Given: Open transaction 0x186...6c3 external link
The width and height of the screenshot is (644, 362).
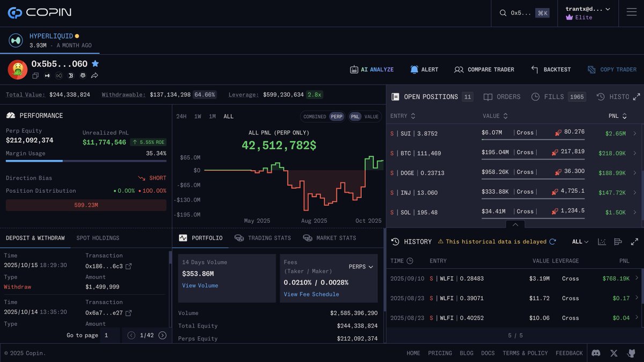Looking at the screenshot, I should tap(128, 266).
